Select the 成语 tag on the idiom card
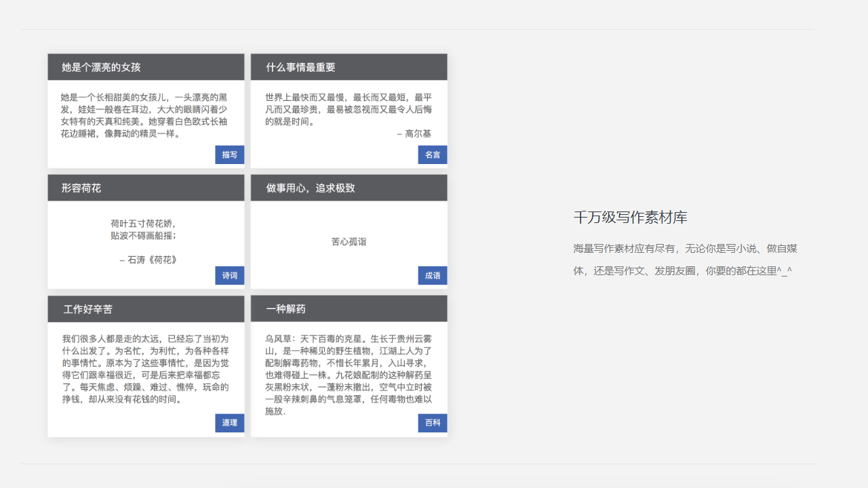 [432, 275]
